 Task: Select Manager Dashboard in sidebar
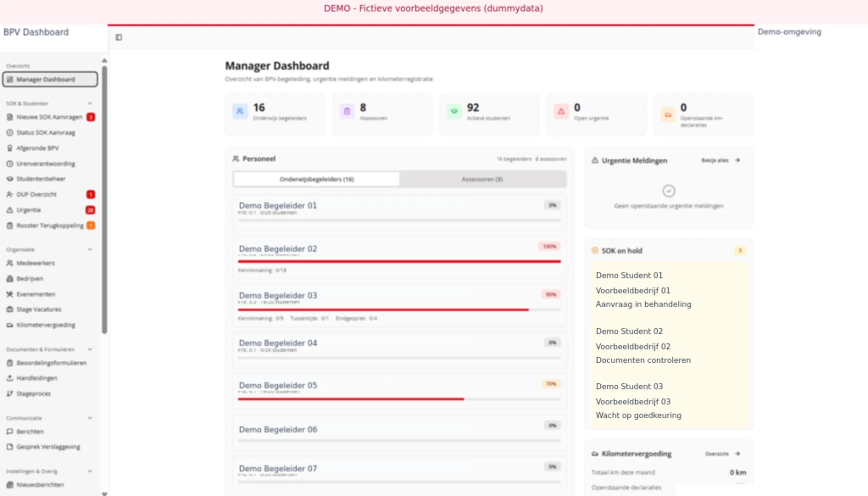click(x=50, y=79)
